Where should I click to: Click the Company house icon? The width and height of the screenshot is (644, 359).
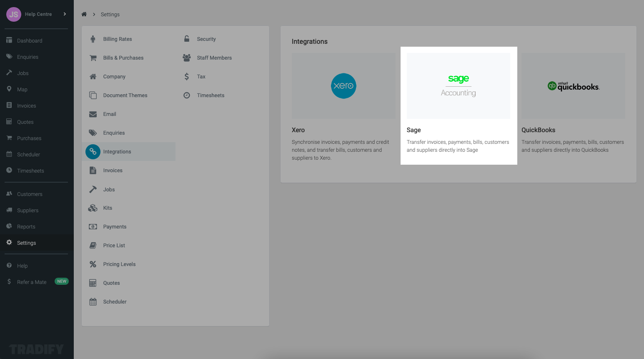click(x=93, y=77)
